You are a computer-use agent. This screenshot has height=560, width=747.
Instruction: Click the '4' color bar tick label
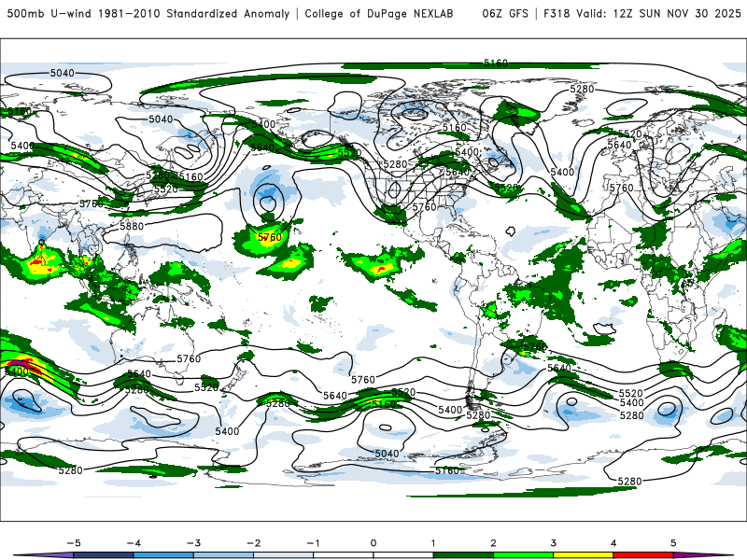click(613, 543)
